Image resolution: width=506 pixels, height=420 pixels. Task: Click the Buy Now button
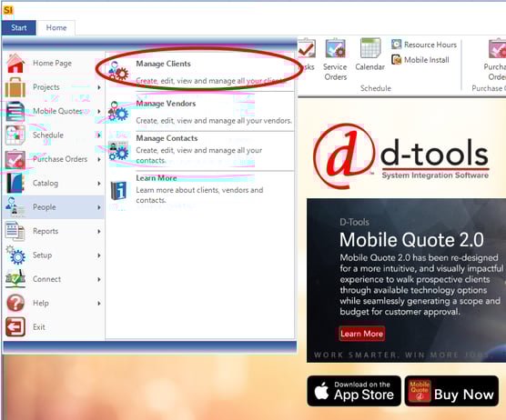click(x=451, y=391)
